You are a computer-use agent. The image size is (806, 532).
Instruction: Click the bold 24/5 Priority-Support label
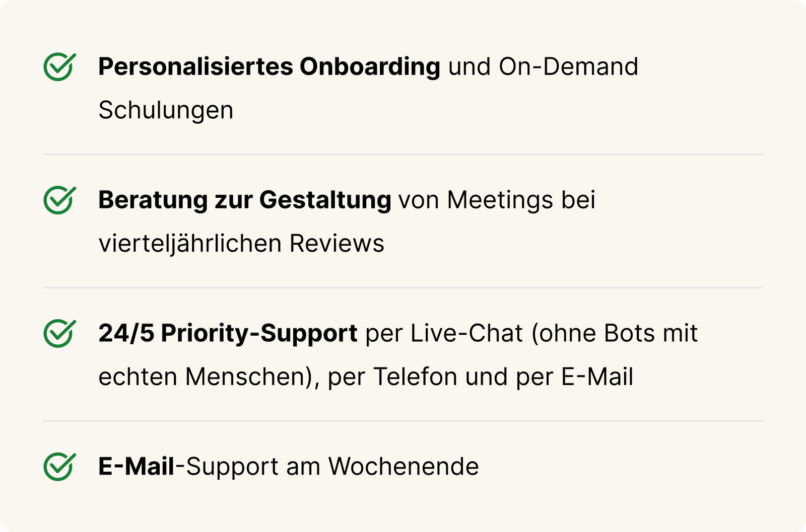coord(228,334)
